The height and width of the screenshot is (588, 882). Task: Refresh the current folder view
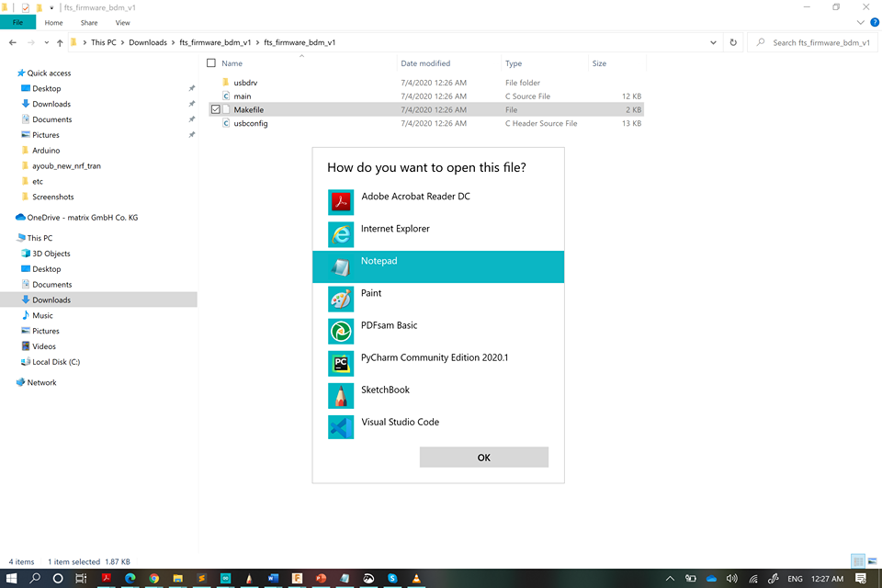coord(733,42)
